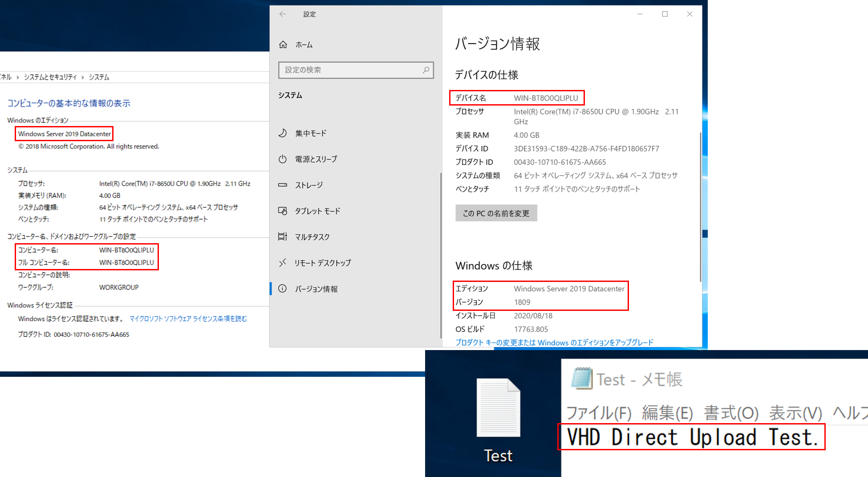Open Remote Desktop (リモート デスクトップ) icon

[283, 263]
